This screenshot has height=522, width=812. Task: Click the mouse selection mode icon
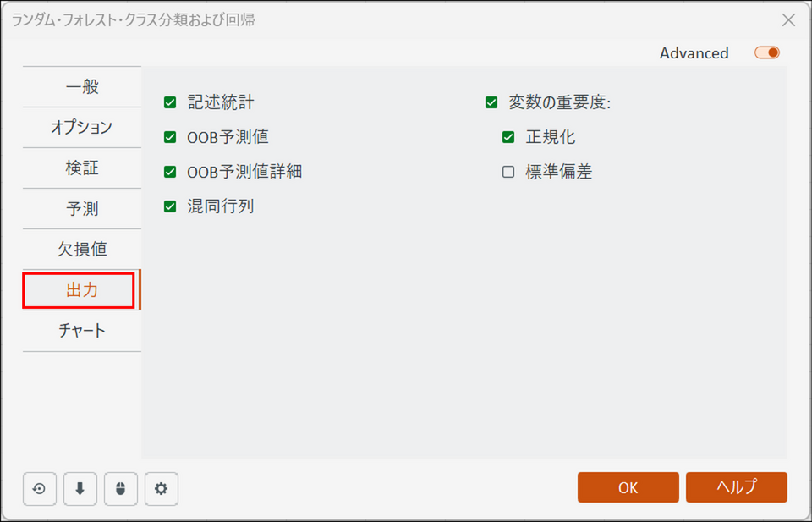[121, 489]
